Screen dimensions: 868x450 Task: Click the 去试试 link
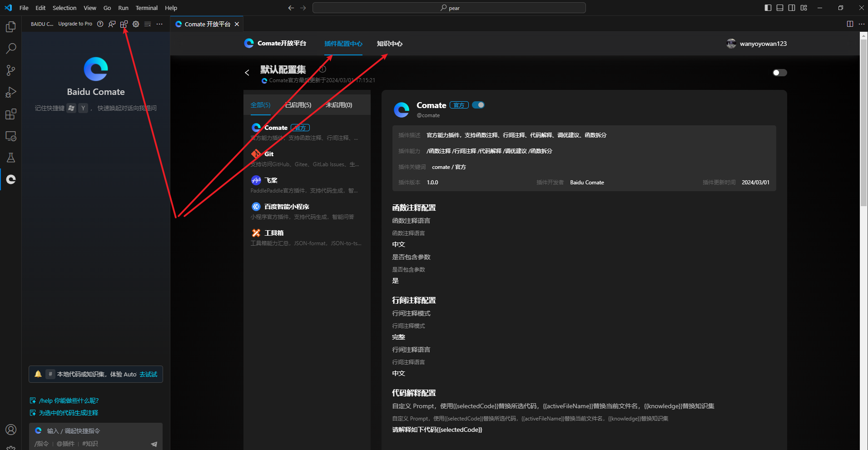(148, 374)
